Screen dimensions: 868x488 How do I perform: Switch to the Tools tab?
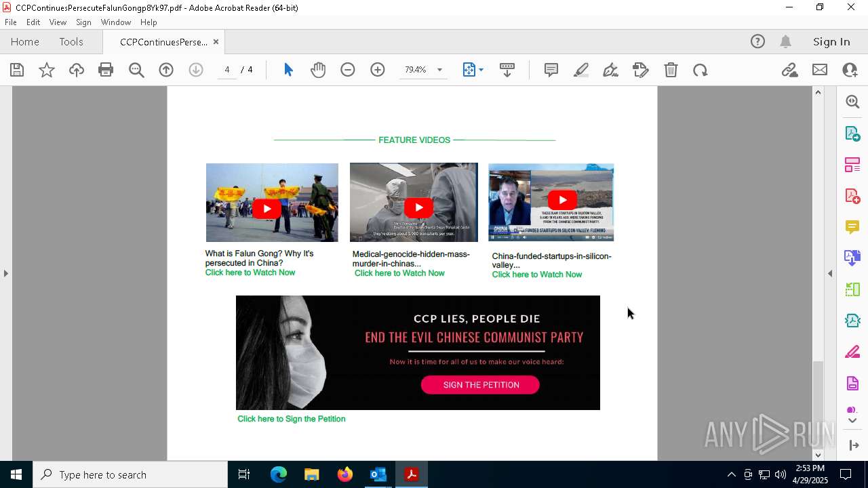[x=71, y=42]
